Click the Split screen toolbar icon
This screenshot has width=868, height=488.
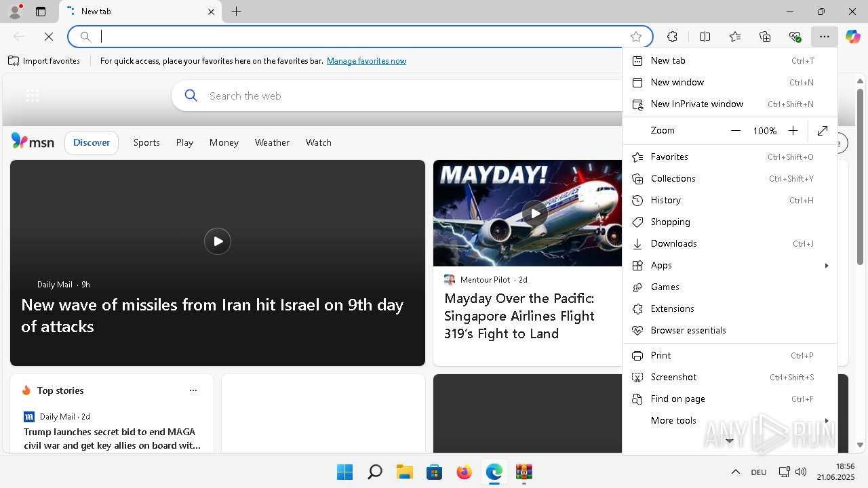pos(705,37)
